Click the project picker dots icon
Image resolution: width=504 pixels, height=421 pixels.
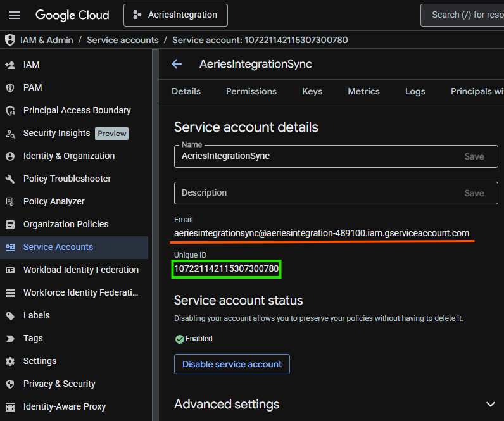(137, 15)
